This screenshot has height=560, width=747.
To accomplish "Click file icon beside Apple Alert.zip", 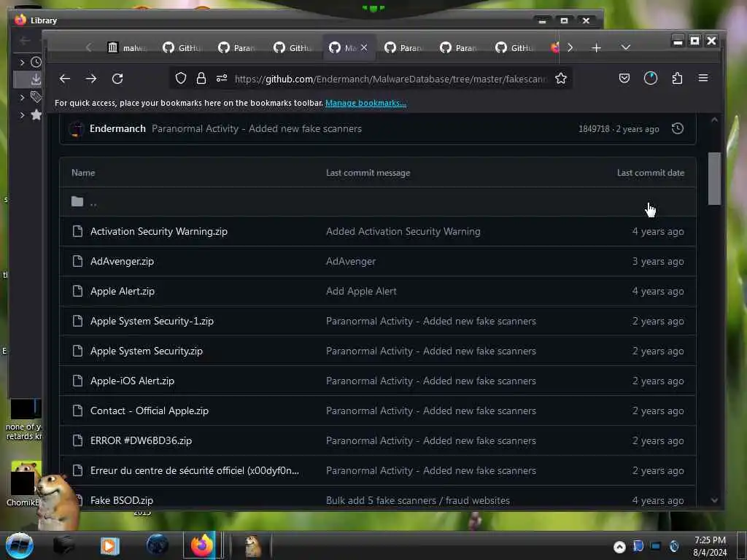I will click(x=77, y=291).
